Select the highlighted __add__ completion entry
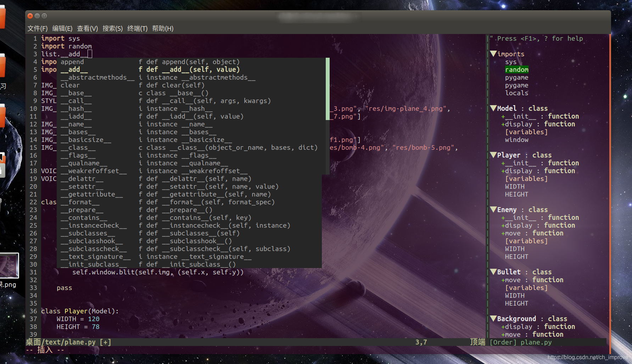The image size is (632, 364). coord(191,69)
